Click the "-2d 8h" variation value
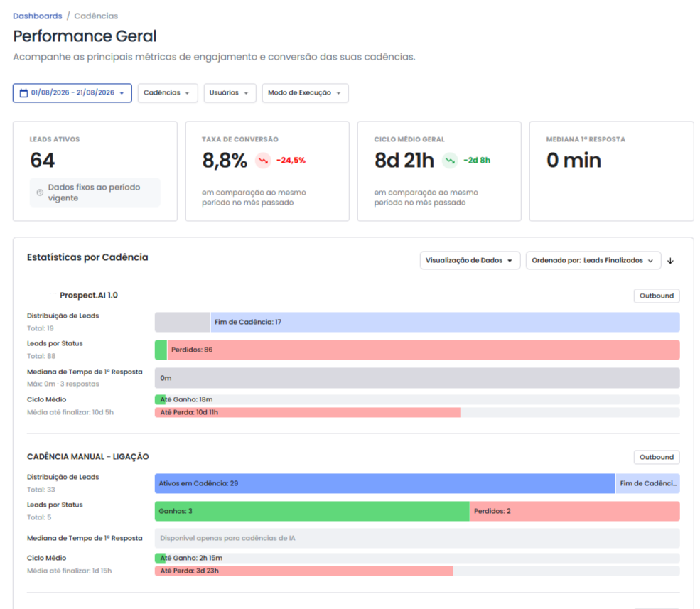This screenshot has width=700, height=609. (477, 161)
